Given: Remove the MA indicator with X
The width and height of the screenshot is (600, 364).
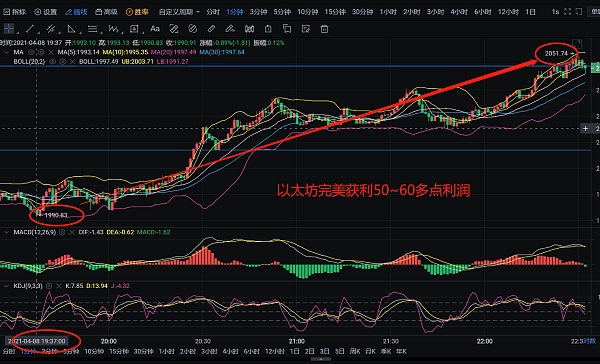Looking at the screenshot, I should click(x=51, y=52).
